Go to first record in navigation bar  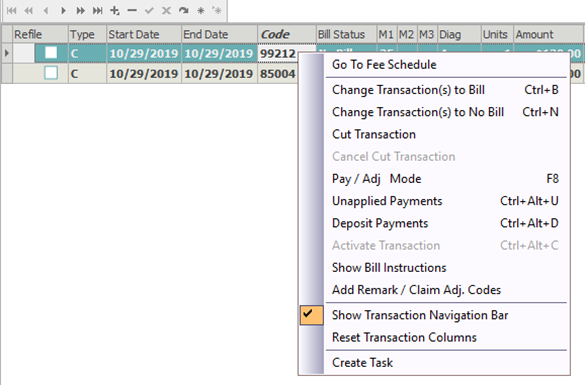[12, 10]
